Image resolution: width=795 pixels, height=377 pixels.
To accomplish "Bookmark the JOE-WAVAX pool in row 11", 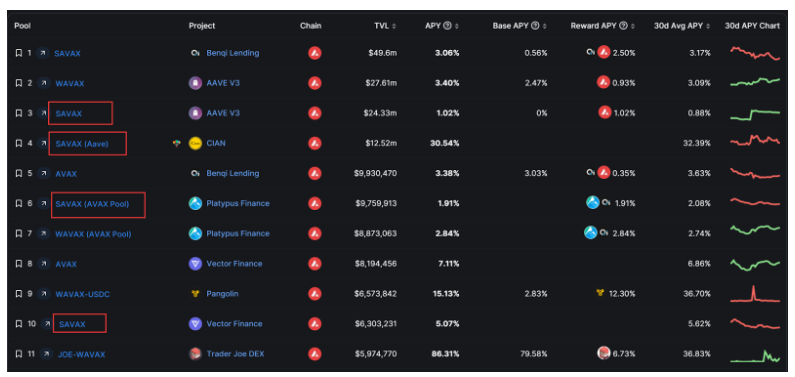I will coord(19,354).
